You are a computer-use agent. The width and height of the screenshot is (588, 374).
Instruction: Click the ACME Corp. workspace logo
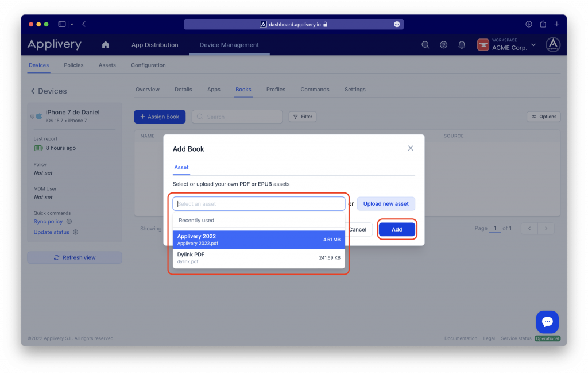(483, 45)
